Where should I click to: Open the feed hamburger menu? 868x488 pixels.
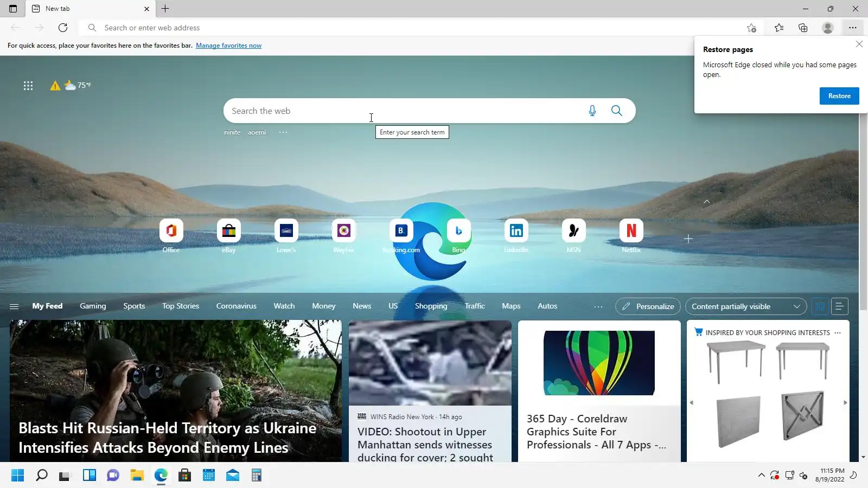coord(14,306)
